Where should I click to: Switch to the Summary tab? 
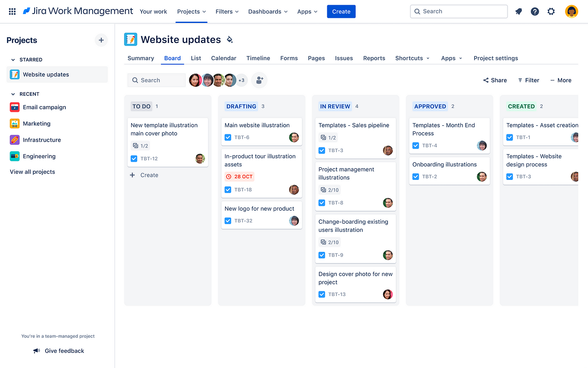tap(141, 58)
